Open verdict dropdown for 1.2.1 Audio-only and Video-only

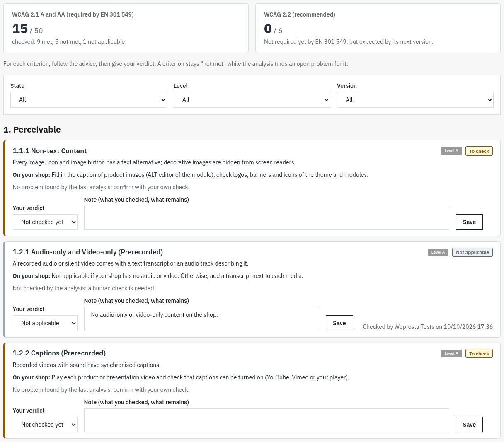[x=45, y=323]
